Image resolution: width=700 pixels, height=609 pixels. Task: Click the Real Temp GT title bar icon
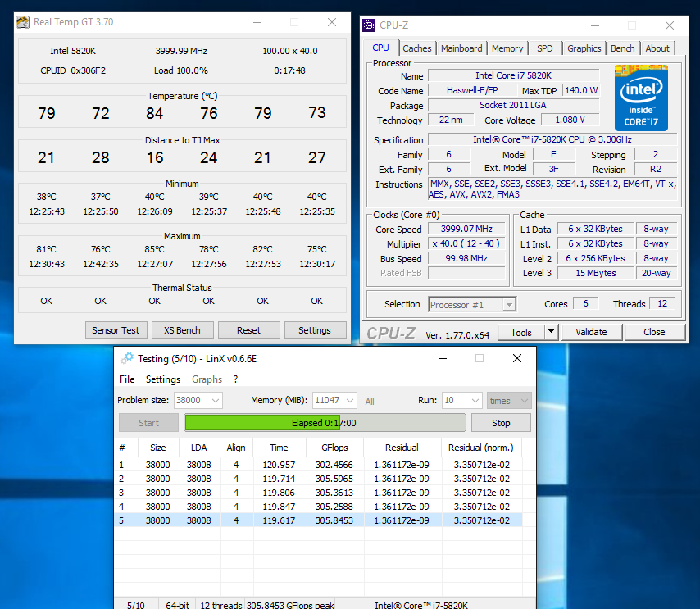[23, 22]
